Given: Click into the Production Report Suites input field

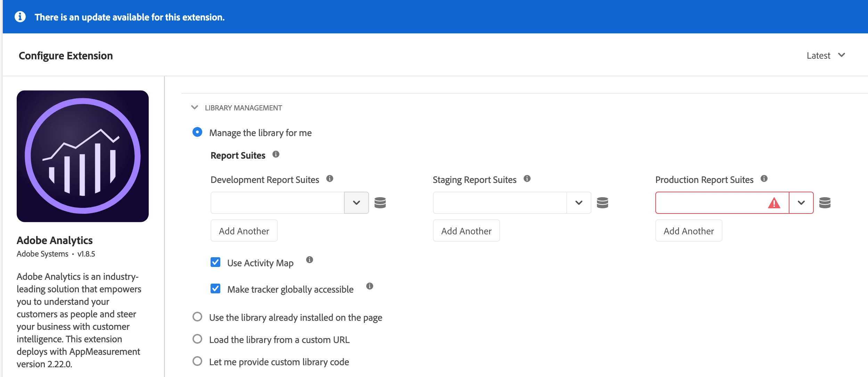Looking at the screenshot, I should 709,203.
